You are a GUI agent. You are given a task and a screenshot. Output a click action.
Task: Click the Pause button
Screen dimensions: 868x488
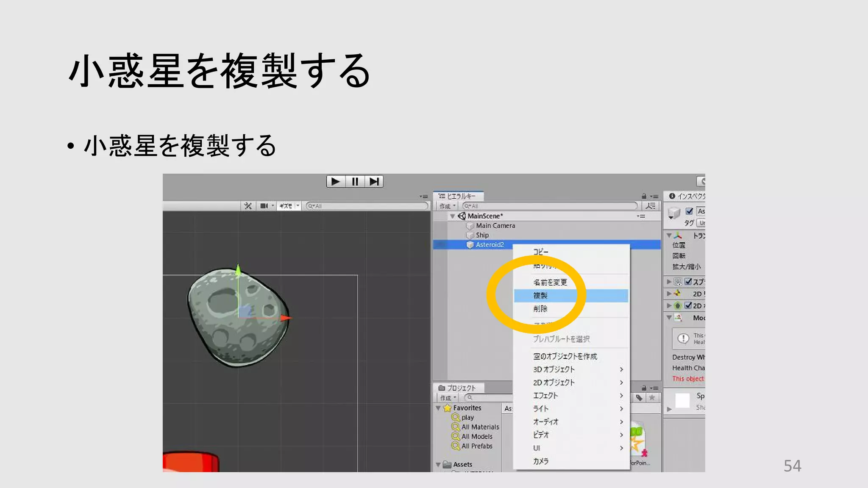[355, 182]
